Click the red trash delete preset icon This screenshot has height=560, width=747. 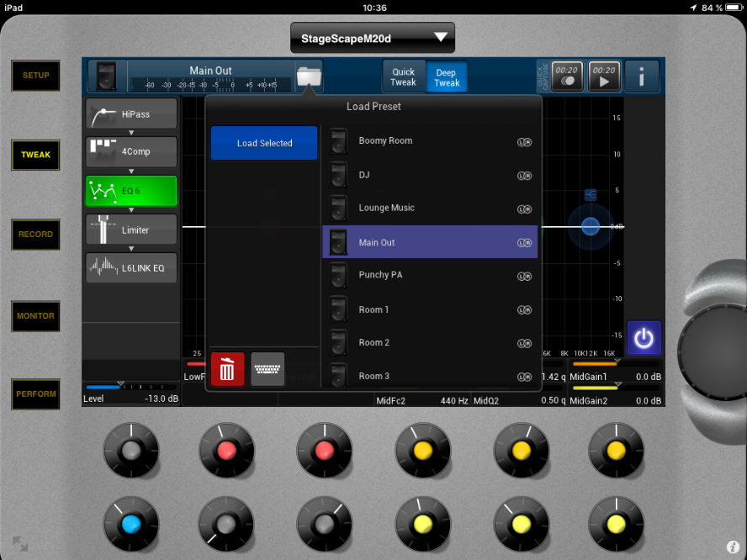pyautogui.click(x=227, y=369)
